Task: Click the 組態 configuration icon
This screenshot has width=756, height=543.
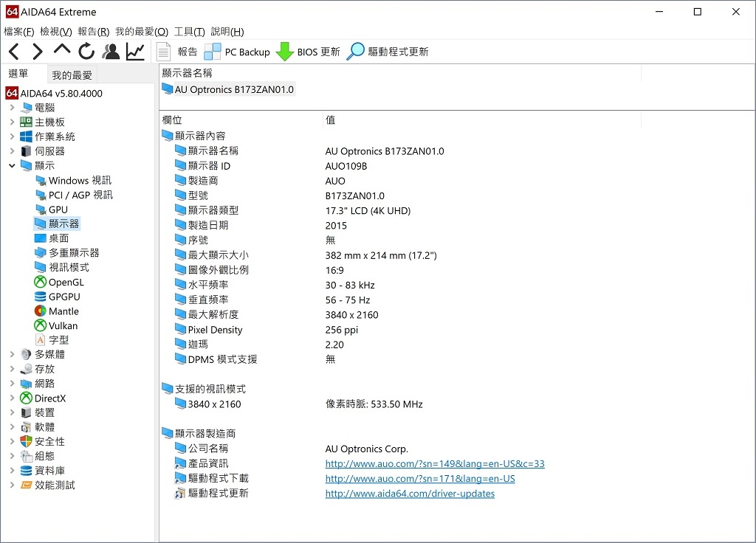Action: (26, 456)
